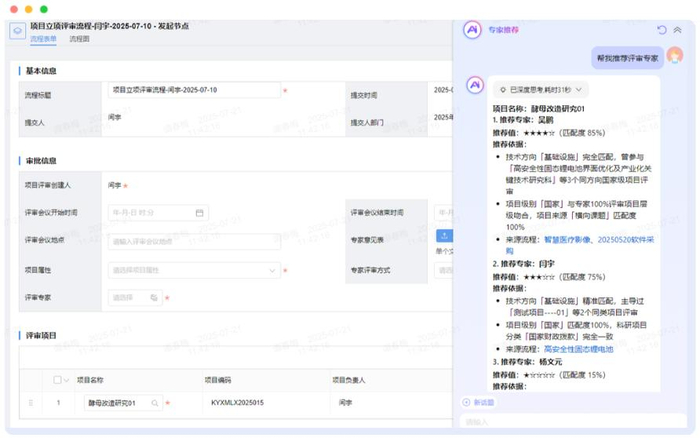Screen dimensions: 700x438
Task: Click the 匹配度 15% star rating line
Action: tap(549, 375)
